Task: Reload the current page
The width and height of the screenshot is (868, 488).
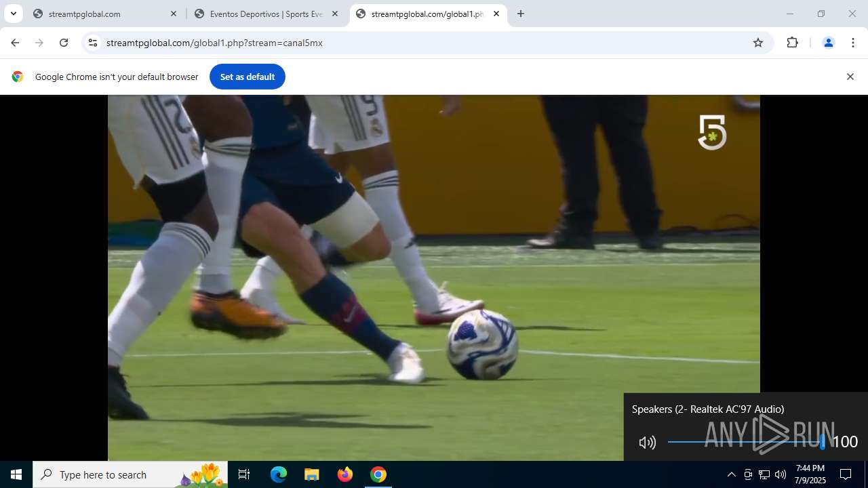Action: click(x=64, y=43)
